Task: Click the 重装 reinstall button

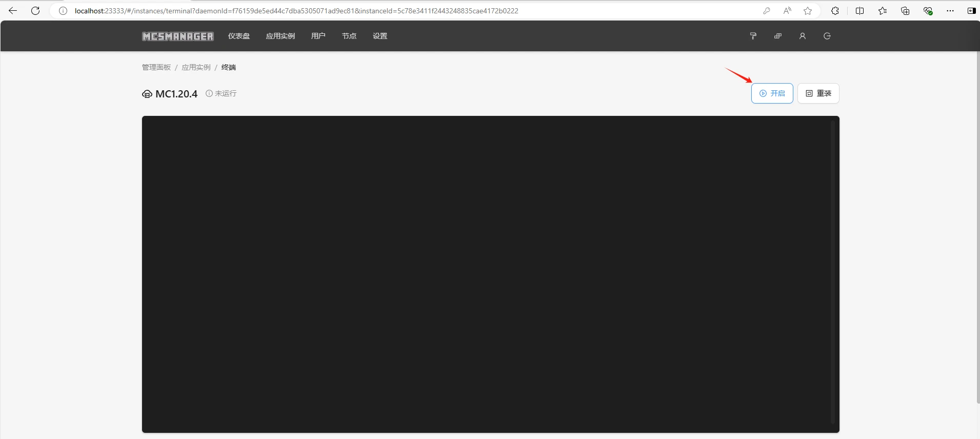Action: [x=818, y=93]
